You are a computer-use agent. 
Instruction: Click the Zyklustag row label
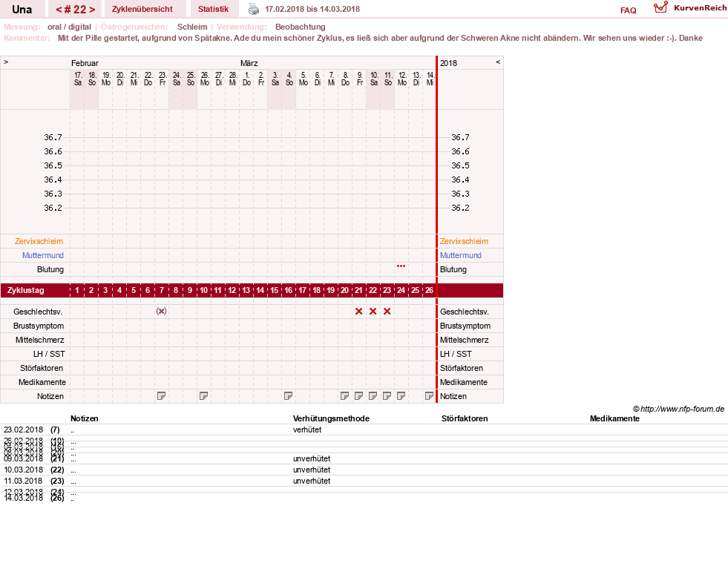(25, 291)
